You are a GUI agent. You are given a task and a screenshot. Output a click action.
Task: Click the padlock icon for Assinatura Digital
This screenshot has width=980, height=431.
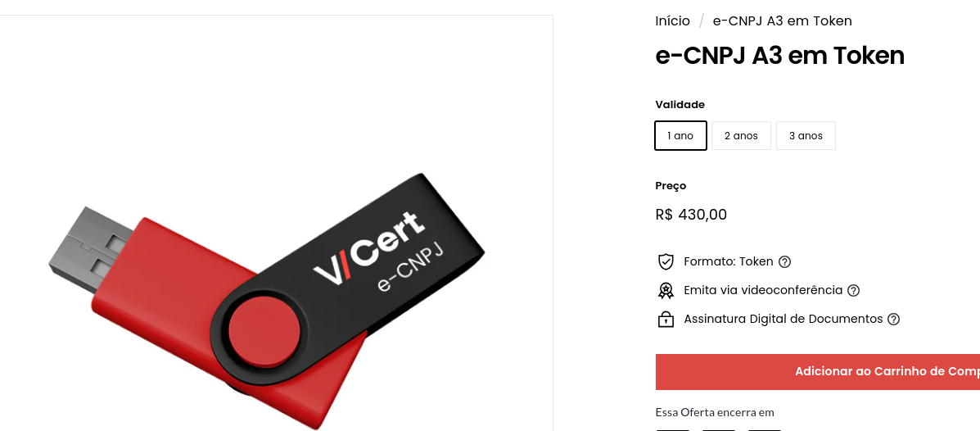pyautogui.click(x=666, y=319)
